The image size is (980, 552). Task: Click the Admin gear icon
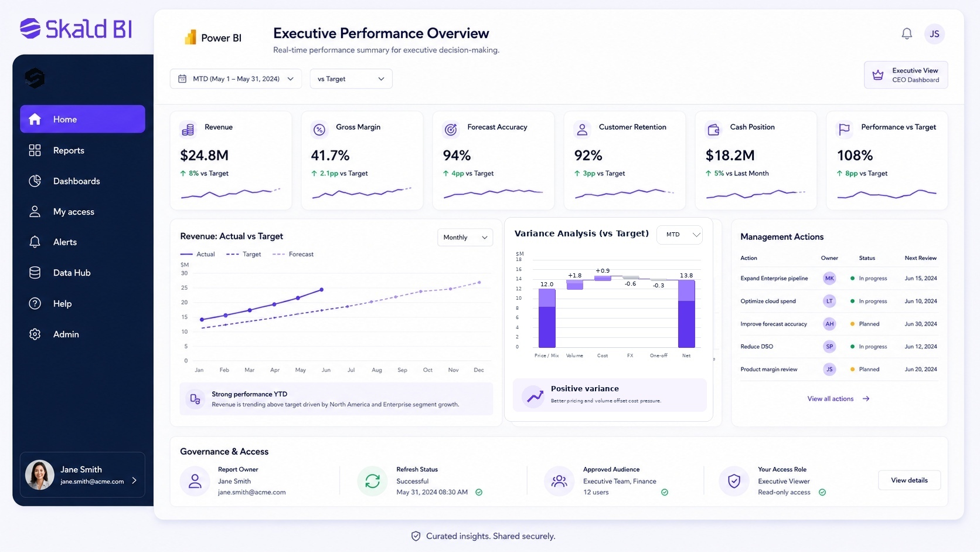tap(35, 334)
